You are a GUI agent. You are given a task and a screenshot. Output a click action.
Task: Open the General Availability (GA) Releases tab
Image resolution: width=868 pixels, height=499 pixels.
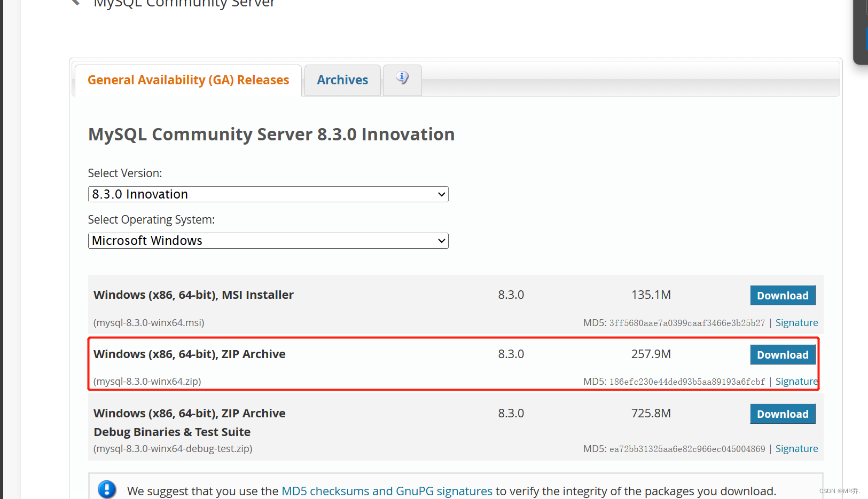coord(188,80)
